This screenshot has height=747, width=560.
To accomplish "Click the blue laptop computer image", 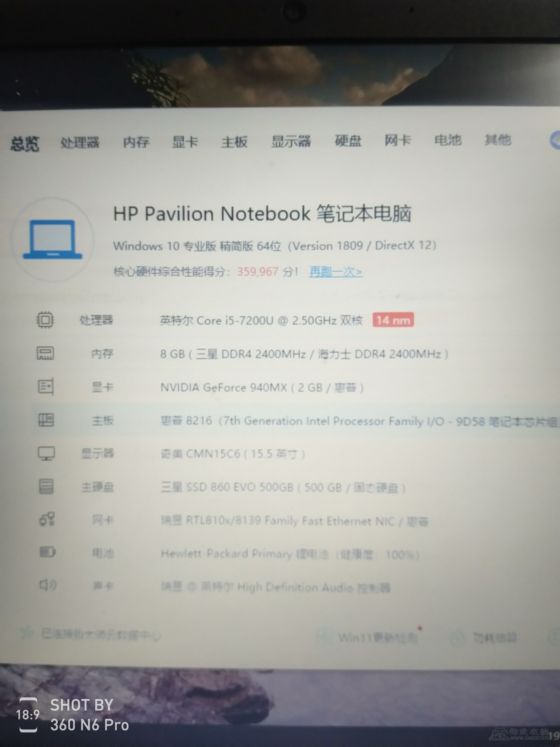I will click(x=52, y=239).
